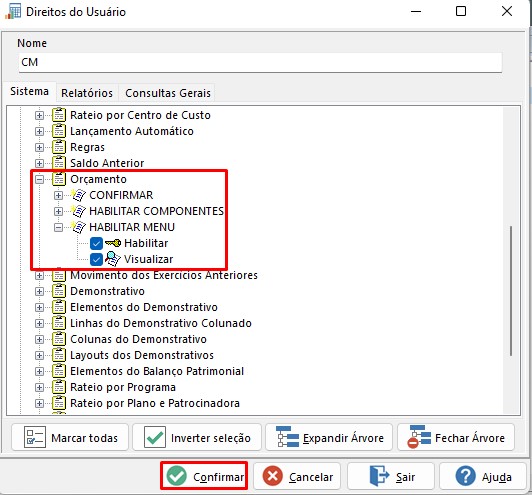
Task: Click the Regras clipboard icon
Action: (x=59, y=147)
